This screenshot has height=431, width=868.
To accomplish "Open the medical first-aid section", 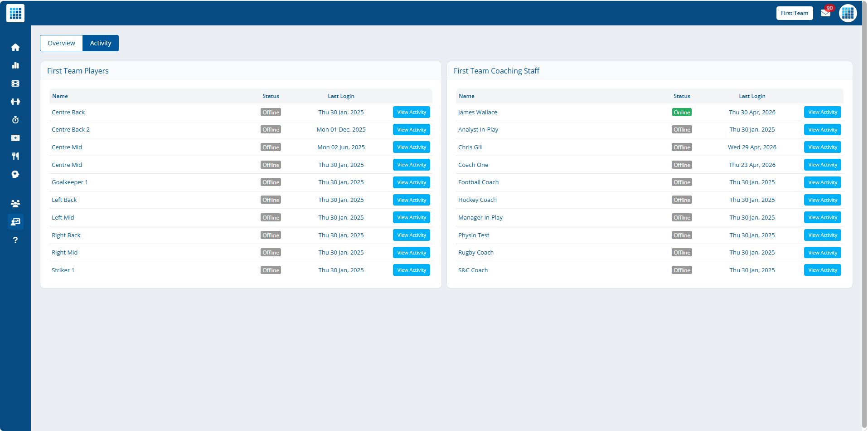I will click(x=15, y=138).
